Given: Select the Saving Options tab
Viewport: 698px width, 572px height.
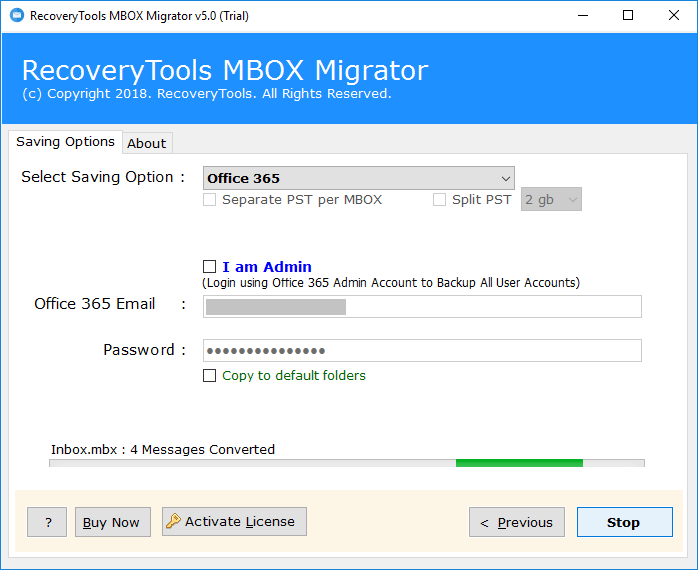Looking at the screenshot, I should coord(65,142).
